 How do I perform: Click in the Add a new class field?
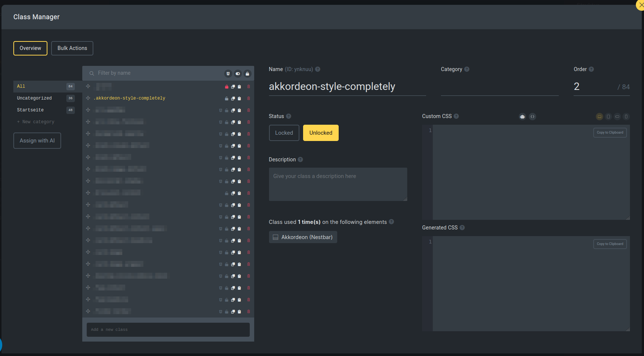coord(168,329)
